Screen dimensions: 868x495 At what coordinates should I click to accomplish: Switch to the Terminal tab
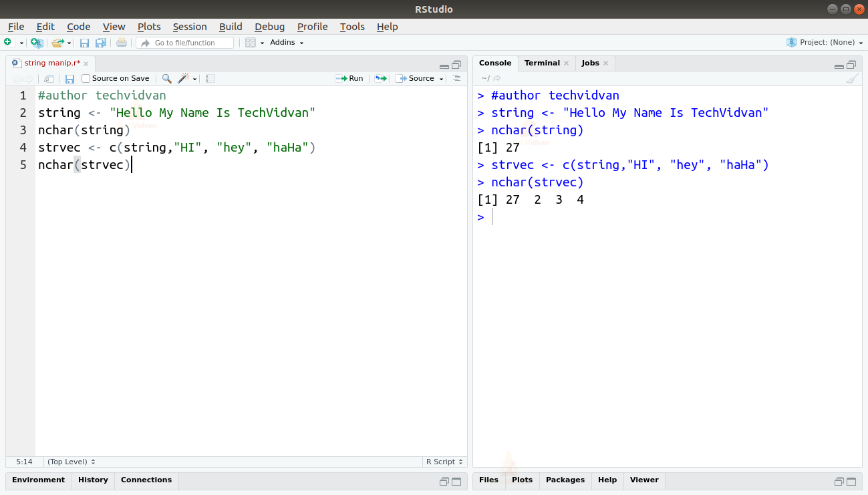tap(541, 63)
